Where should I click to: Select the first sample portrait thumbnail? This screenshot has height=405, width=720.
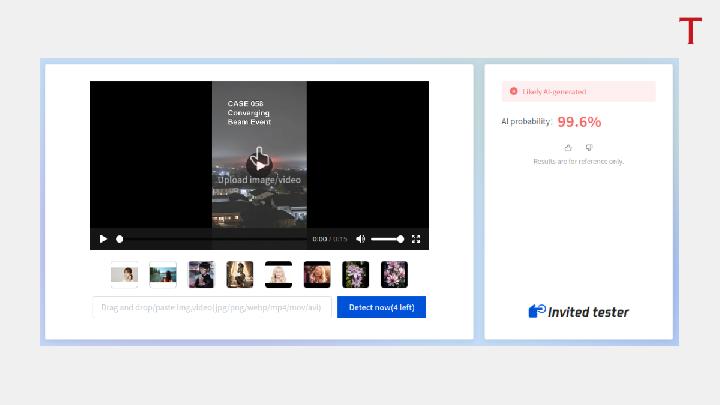[x=124, y=275]
